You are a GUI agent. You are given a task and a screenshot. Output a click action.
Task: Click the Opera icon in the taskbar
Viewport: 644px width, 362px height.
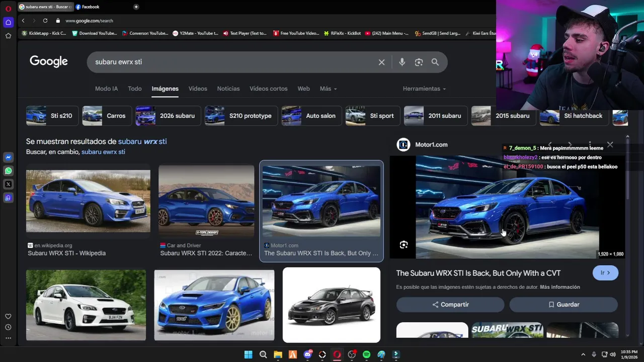337,354
